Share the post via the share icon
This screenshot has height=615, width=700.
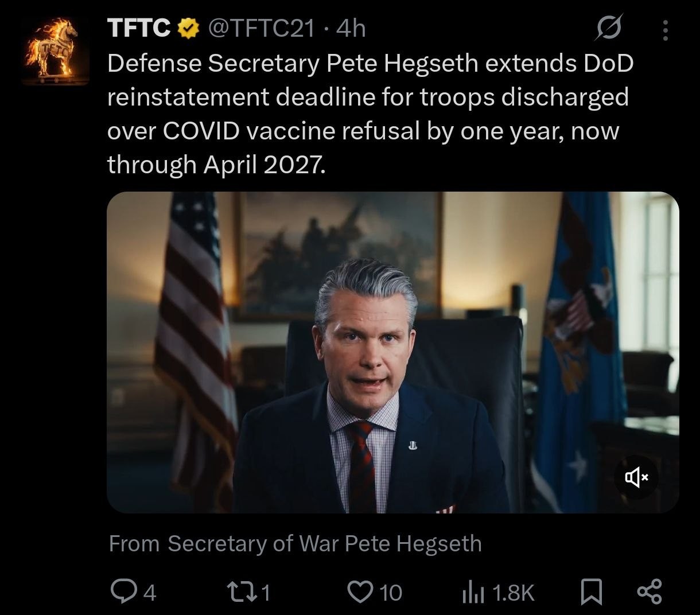(x=650, y=591)
